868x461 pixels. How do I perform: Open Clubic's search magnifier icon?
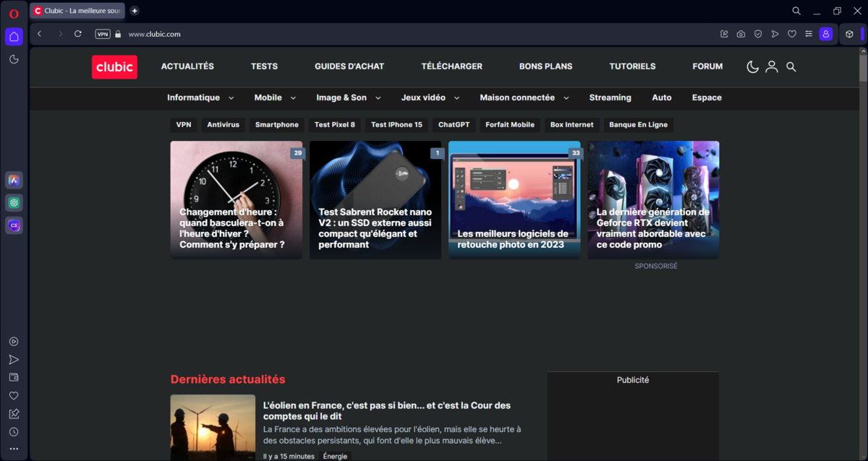pos(791,66)
